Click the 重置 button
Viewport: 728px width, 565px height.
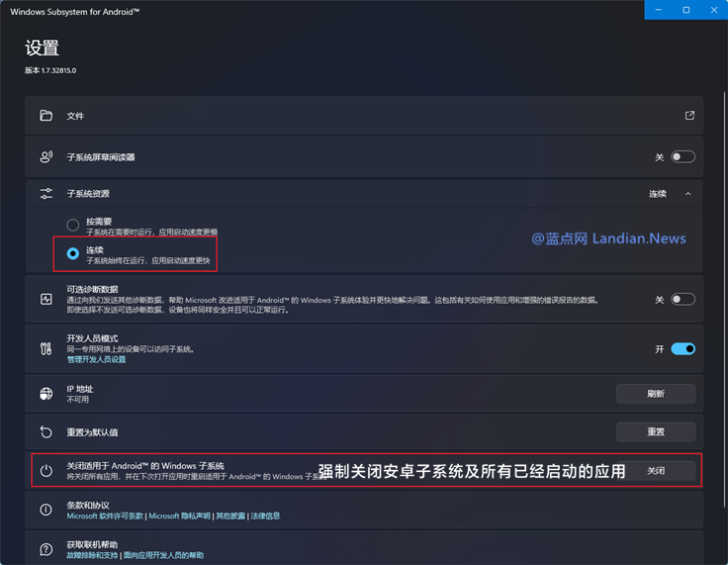pyautogui.click(x=656, y=431)
